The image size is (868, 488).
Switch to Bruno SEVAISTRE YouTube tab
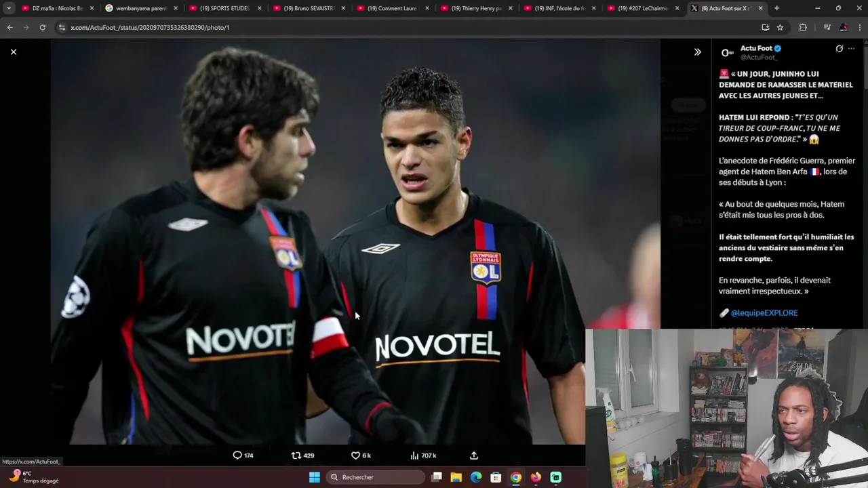[x=309, y=8]
